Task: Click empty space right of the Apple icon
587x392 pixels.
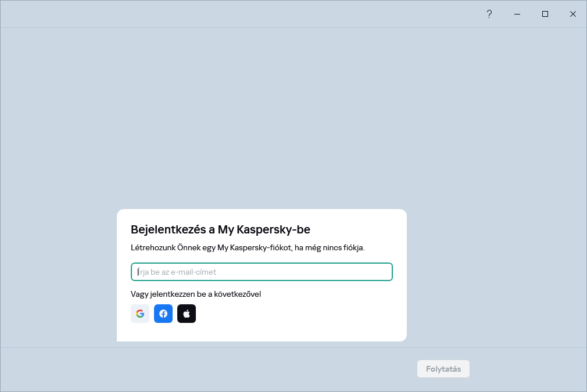Action: point(291,314)
